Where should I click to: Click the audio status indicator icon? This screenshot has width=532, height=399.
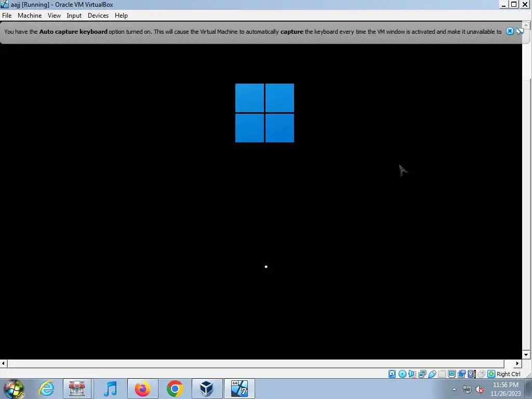412,374
